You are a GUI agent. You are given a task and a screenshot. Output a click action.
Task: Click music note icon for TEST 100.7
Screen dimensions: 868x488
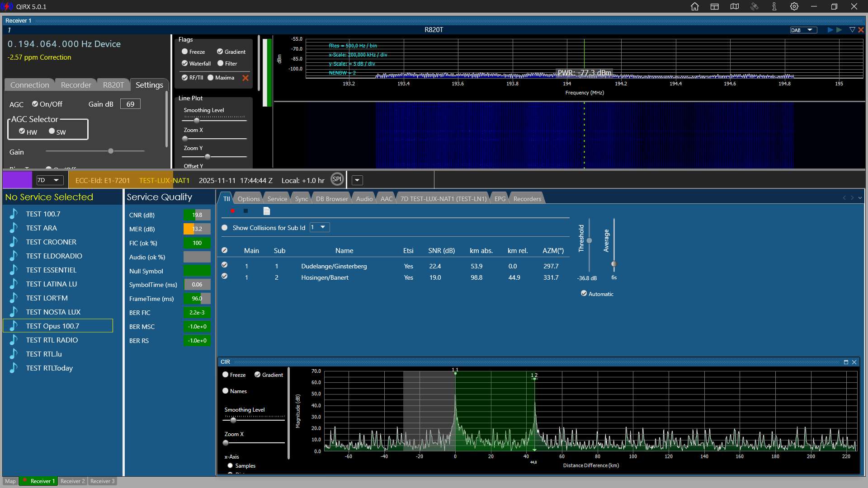[14, 214]
